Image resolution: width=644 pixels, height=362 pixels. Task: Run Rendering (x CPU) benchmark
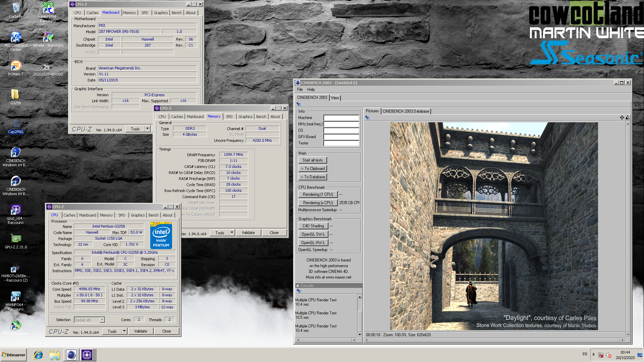click(318, 203)
